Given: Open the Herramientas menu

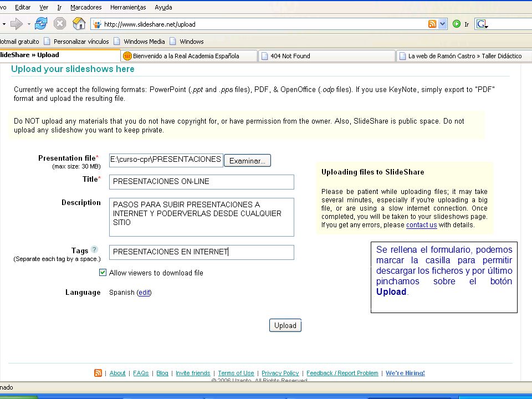Looking at the screenshot, I should (x=128, y=7).
